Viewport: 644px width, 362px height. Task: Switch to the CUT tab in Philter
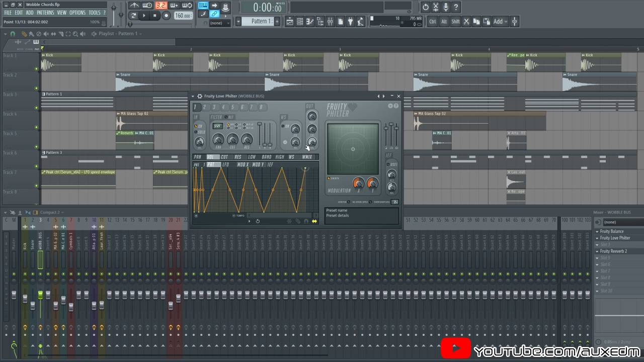[x=224, y=157]
